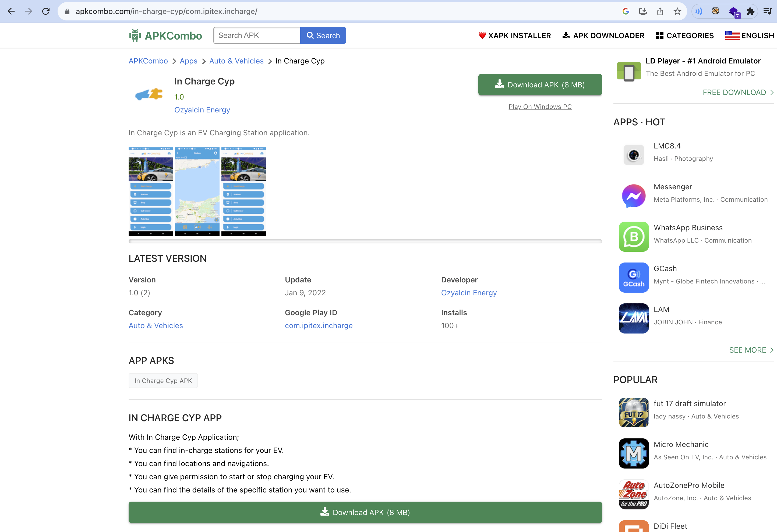Open third app screenshot thumbnail
Screen dimensions: 777x532
[243, 192]
